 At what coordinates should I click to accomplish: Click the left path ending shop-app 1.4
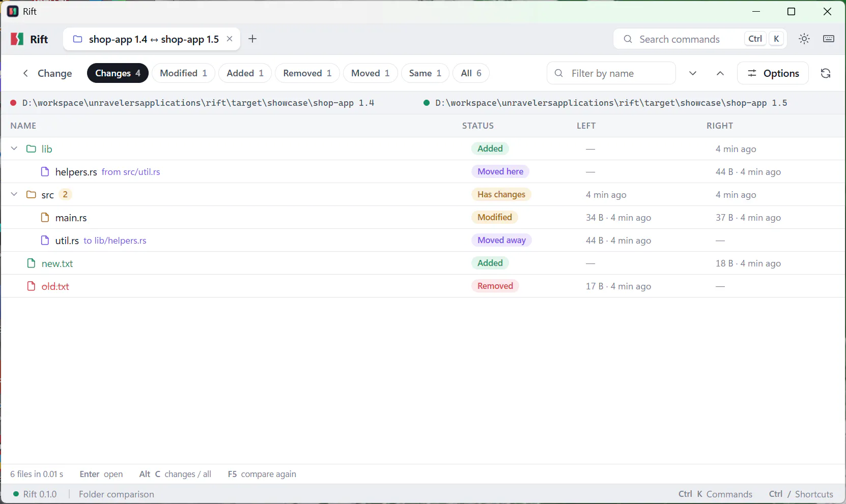199,103
